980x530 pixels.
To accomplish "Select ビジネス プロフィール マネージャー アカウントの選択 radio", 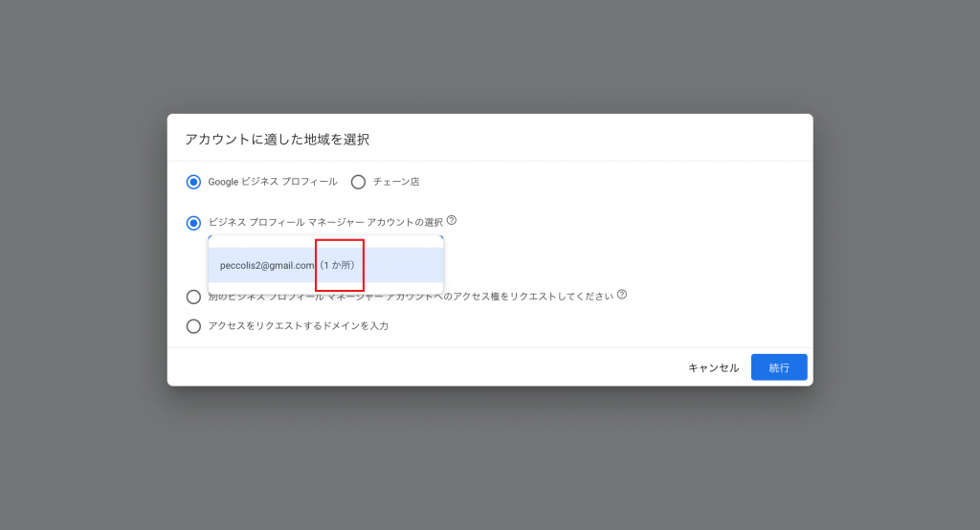I will click(194, 223).
